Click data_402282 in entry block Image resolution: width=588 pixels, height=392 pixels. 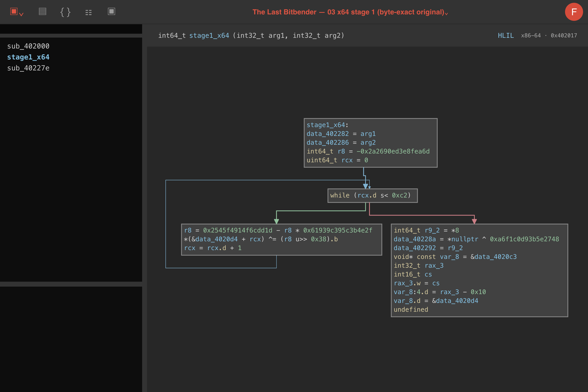(328, 134)
